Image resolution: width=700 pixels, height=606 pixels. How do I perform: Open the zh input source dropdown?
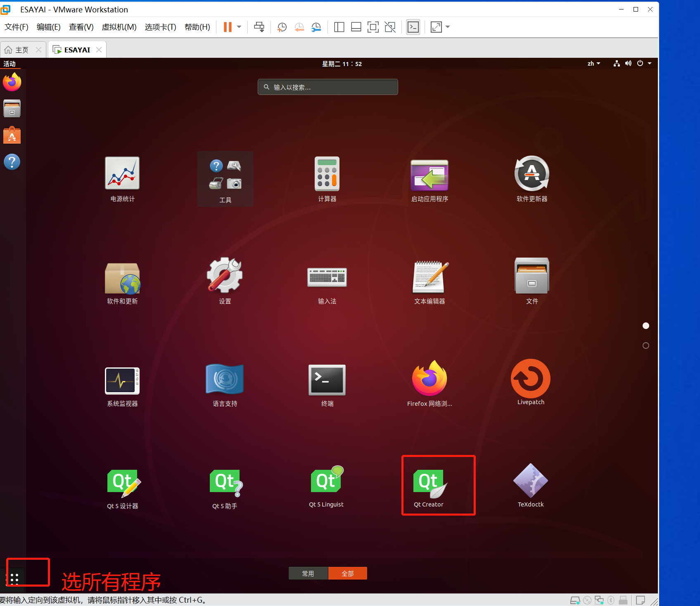[x=593, y=64]
